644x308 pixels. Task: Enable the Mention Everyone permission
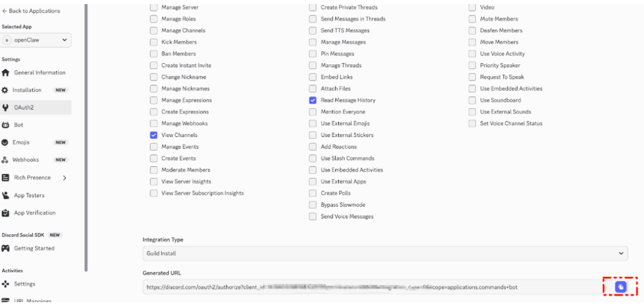pyautogui.click(x=313, y=112)
